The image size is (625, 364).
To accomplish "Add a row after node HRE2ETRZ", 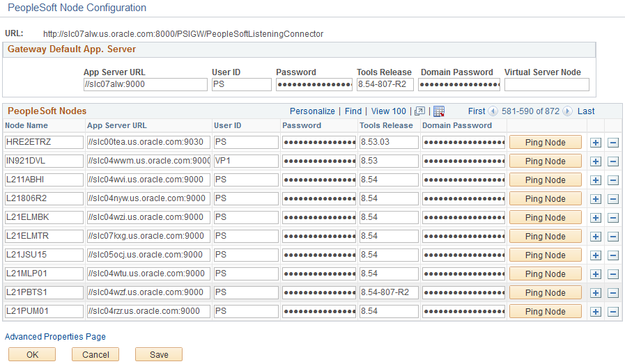I will point(596,143).
